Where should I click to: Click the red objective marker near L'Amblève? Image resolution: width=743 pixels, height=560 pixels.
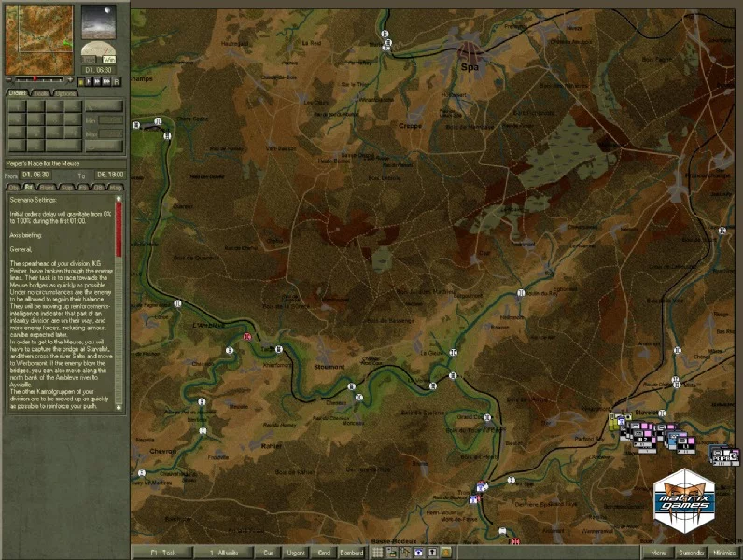click(246, 336)
